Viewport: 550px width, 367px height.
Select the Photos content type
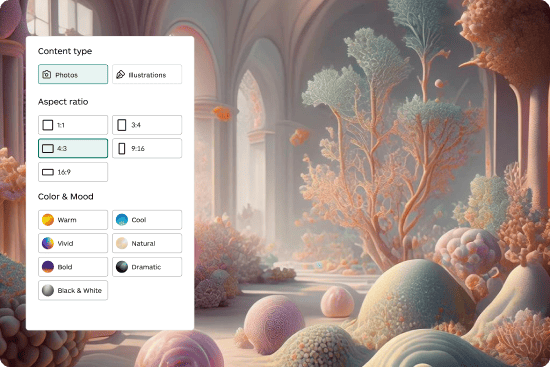click(x=73, y=74)
